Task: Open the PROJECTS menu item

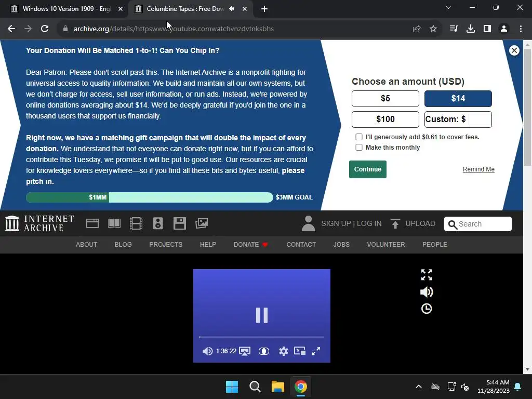Action: (x=166, y=245)
